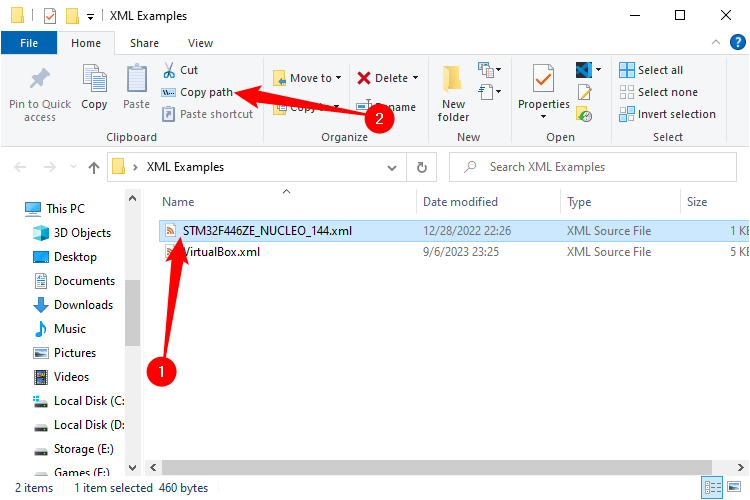This screenshot has width=750, height=500.
Task: Click the Copy button in Clipboard group
Action: 94,88
